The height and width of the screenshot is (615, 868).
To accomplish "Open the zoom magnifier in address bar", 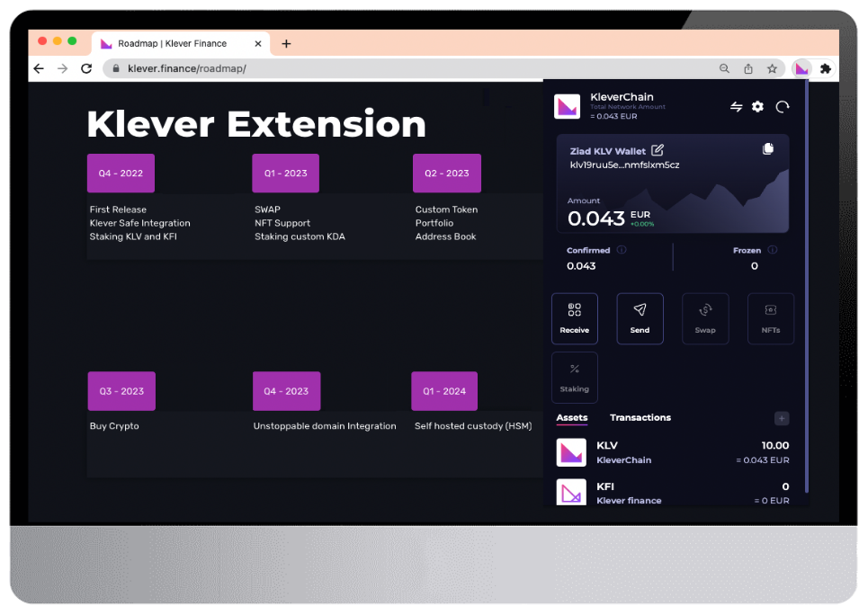I will 724,68.
